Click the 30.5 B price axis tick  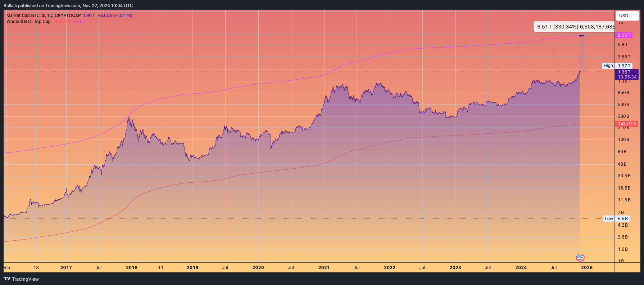624,176
